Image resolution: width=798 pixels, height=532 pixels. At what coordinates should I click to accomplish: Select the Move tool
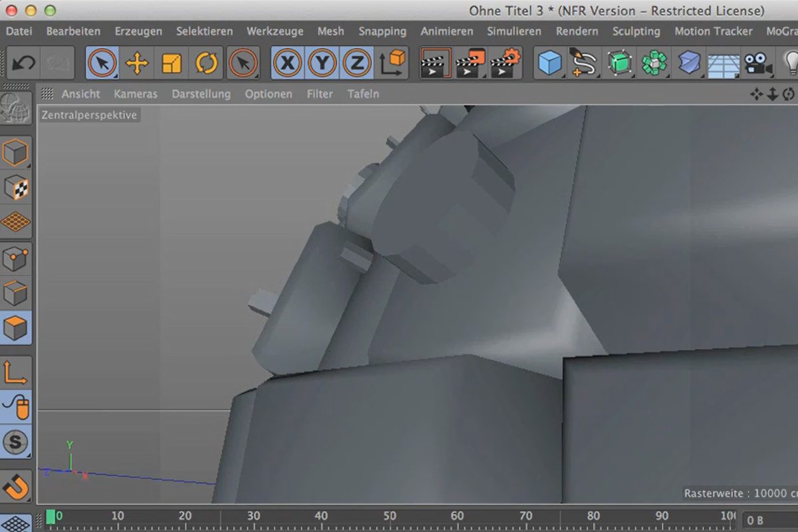point(136,64)
